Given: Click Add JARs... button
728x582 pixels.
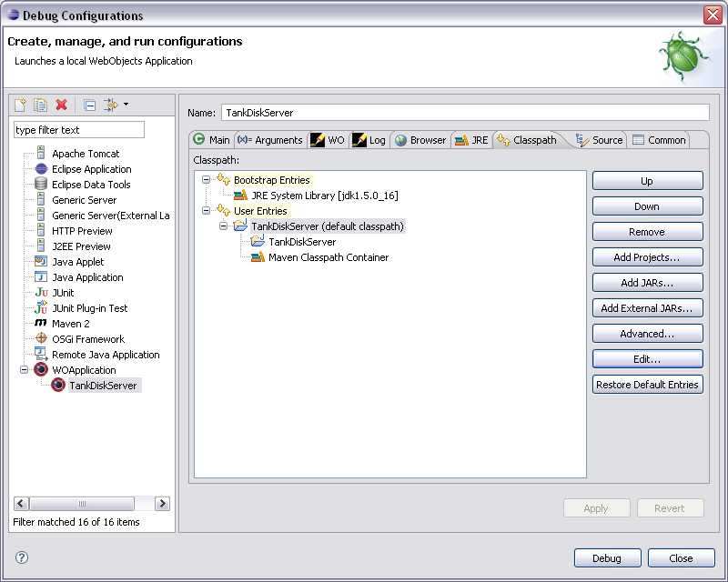Looking at the screenshot, I should 647,283.
